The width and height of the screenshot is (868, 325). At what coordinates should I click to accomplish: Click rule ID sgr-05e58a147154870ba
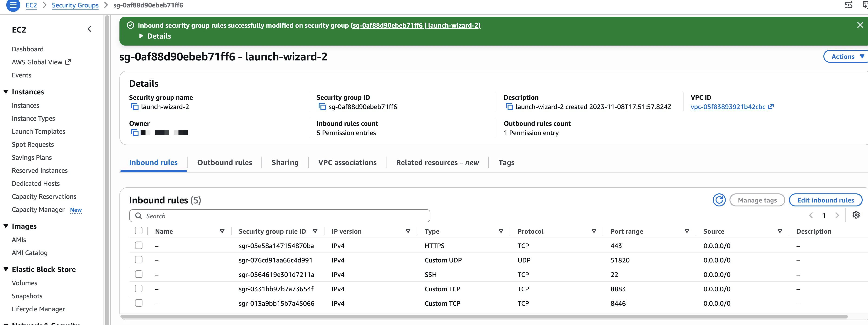(276, 246)
